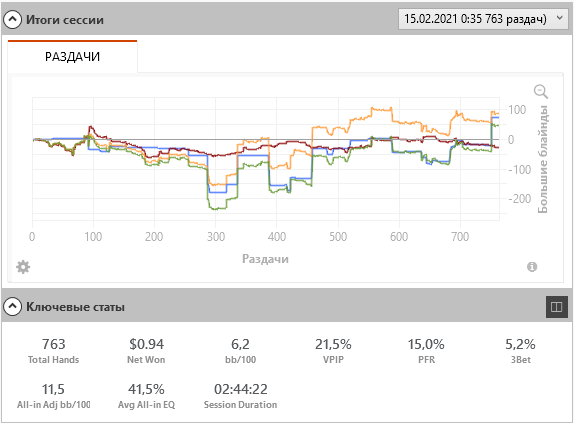Open the session date dropdown

pos(485,19)
